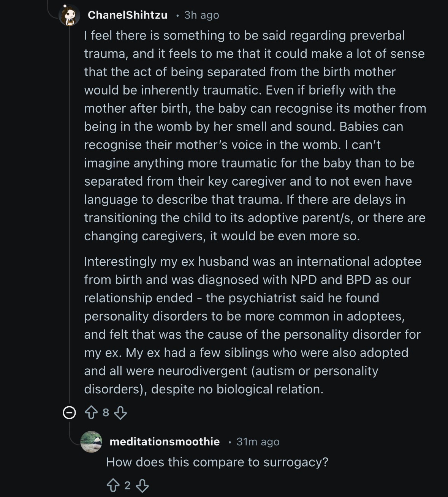
Task: Click the vote count 8 on the comment
Action: 106,412
